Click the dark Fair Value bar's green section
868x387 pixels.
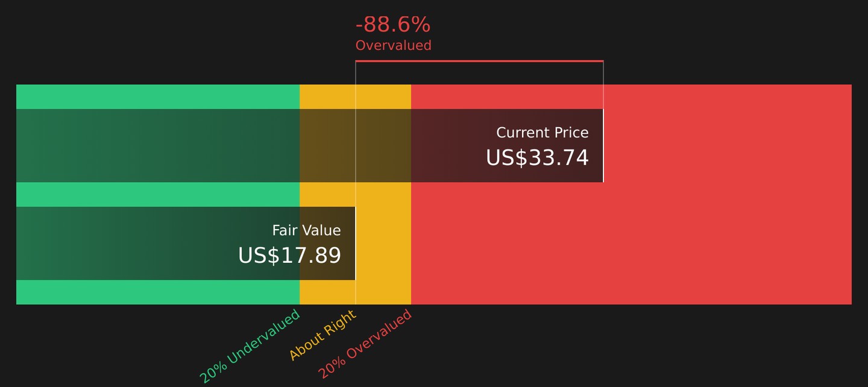(158, 244)
